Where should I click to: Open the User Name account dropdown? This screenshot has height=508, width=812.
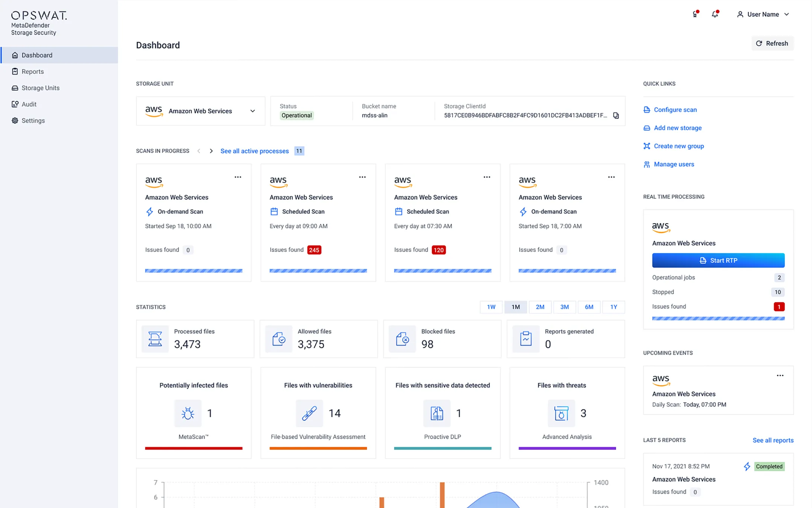[763, 14]
